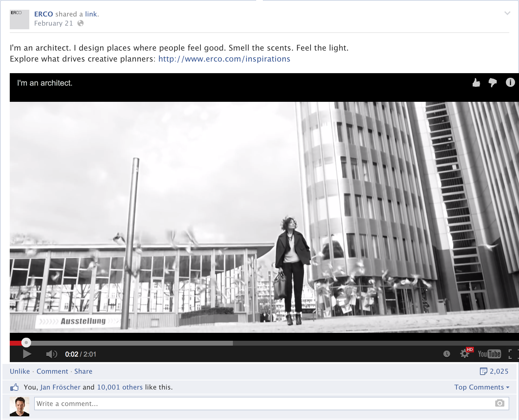Mute the video using the speaker icon
519x420 pixels.
tap(52, 354)
